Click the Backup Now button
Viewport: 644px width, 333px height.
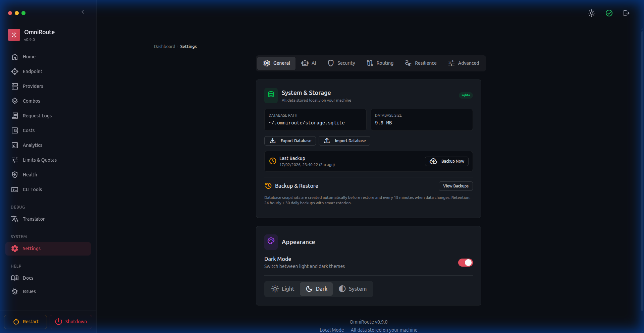[447, 161]
